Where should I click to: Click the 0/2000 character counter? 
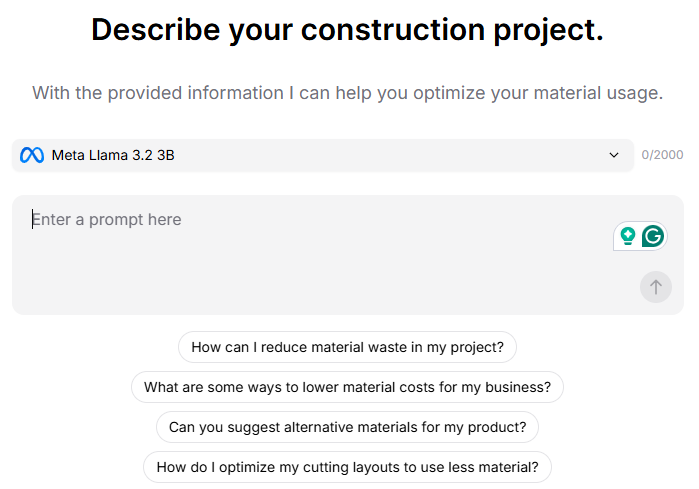662,155
